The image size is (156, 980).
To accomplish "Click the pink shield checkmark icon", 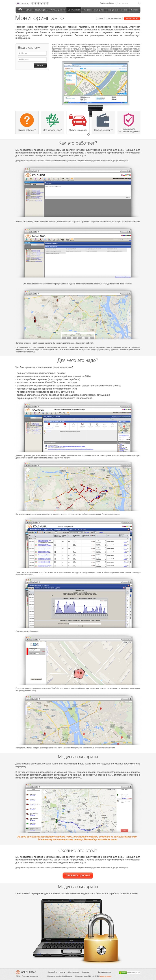I will coord(129,119).
